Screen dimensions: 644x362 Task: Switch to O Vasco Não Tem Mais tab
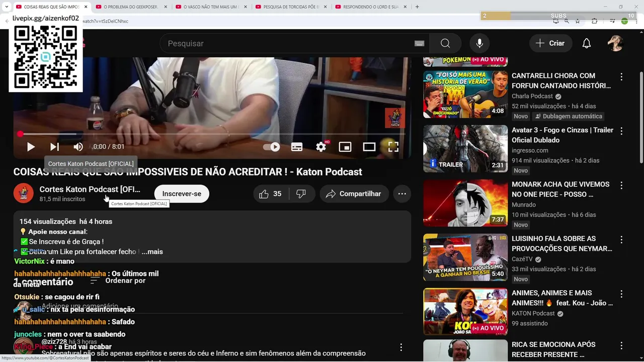point(211,7)
